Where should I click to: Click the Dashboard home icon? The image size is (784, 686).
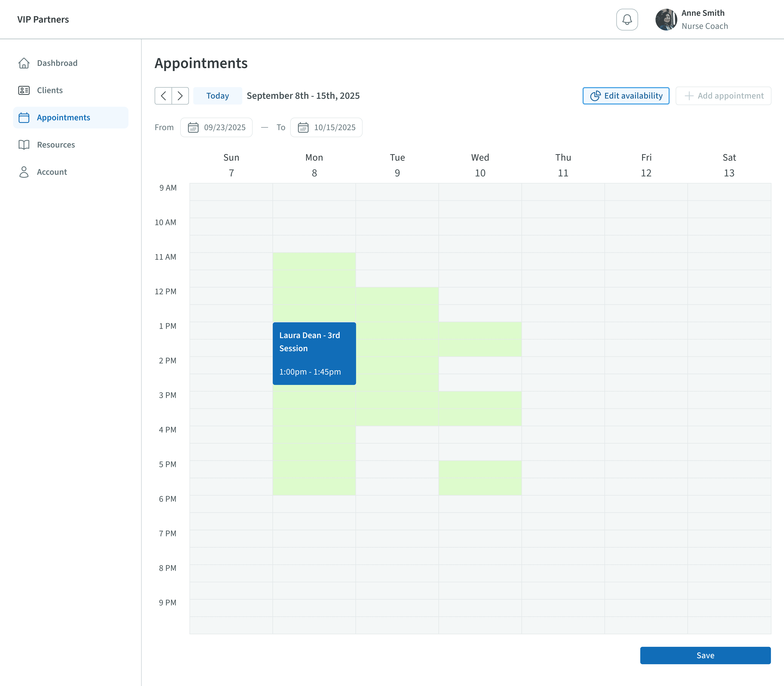point(24,63)
